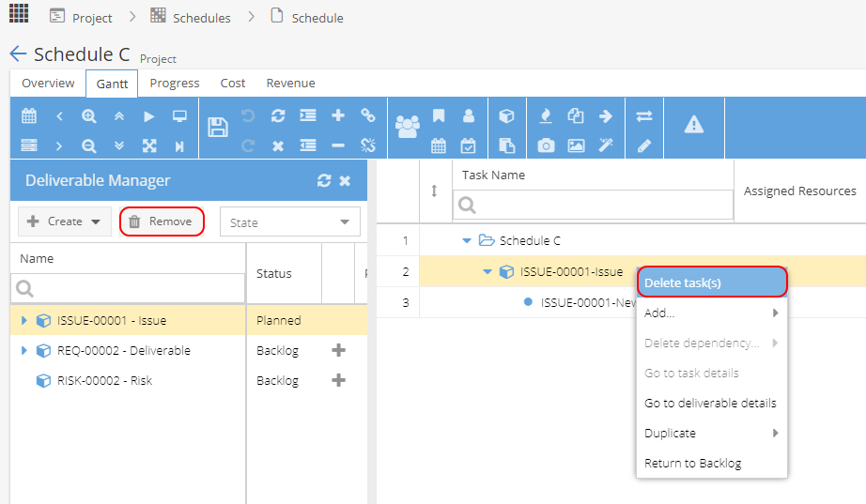The height and width of the screenshot is (504, 866).
Task: Refresh the Deliverable Manager panel
Action: (324, 180)
